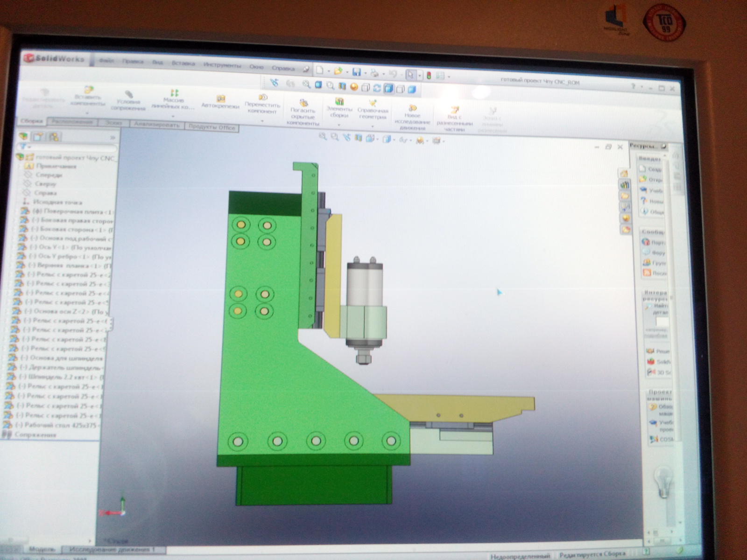Switch to the Продукты Office tab
This screenshot has height=560, width=747.
pos(212,127)
